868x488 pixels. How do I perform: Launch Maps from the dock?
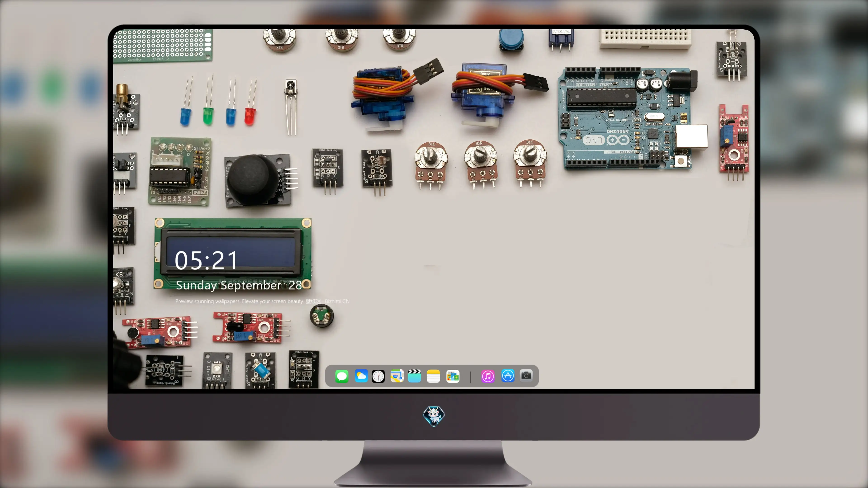pos(397,376)
